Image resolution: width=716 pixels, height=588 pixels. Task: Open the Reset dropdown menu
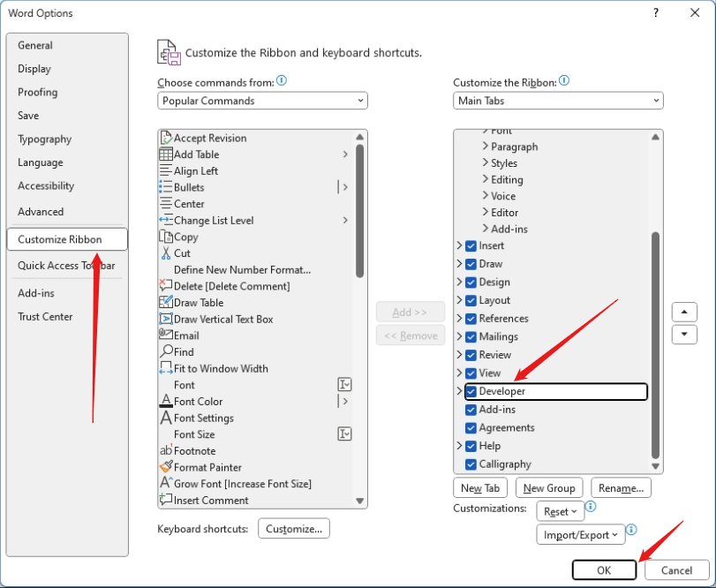(561, 512)
